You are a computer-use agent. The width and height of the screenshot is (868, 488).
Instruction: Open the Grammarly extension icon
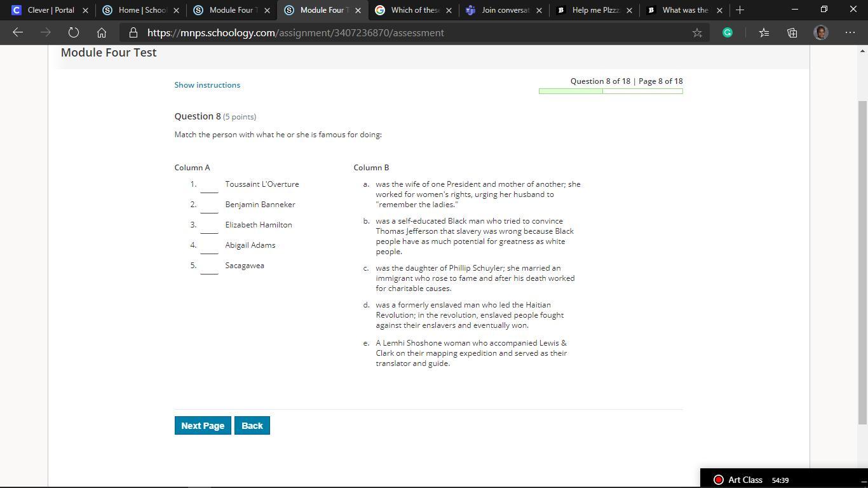pyautogui.click(x=728, y=32)
